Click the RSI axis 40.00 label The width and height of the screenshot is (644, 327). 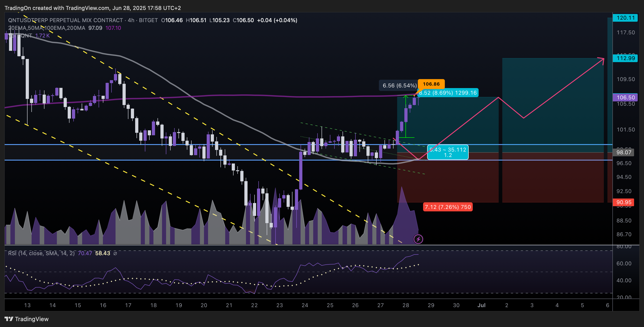(x=624, y=280)
